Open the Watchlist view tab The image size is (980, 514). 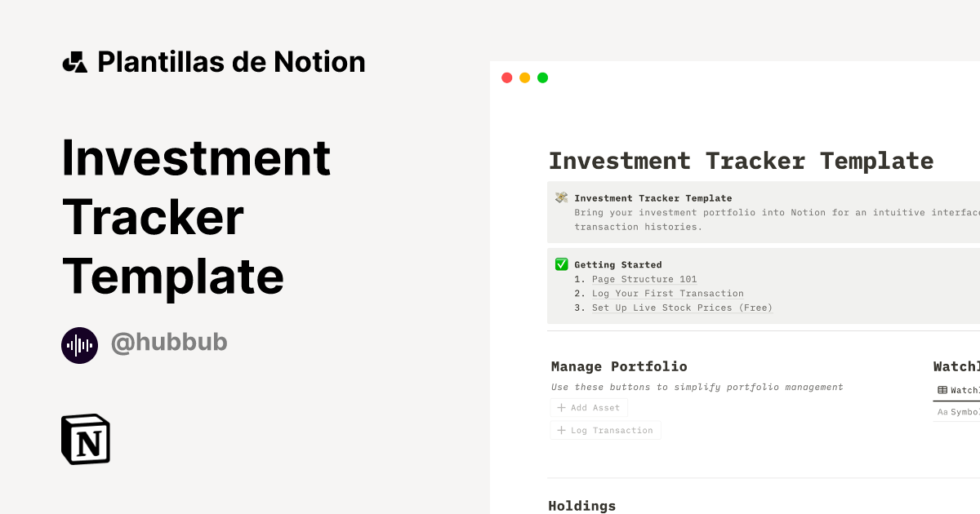point(964,390)
